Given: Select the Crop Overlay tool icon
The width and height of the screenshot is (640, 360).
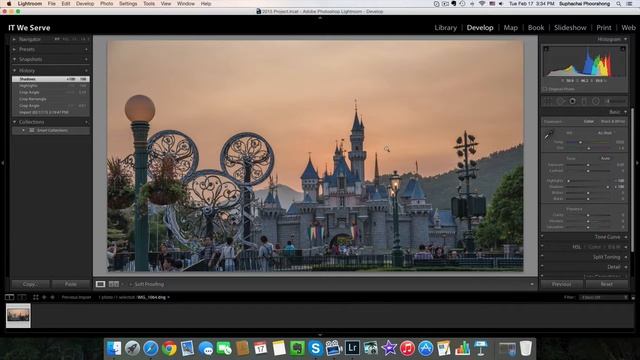Looking at the screenshot, I should click(x=548, y=101).
